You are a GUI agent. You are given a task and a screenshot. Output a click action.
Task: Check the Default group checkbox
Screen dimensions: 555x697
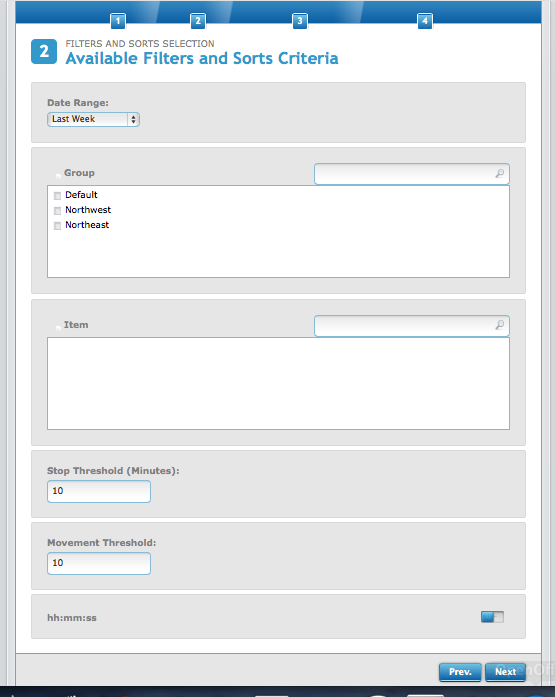pyautogui.click(x=57, y=196)
